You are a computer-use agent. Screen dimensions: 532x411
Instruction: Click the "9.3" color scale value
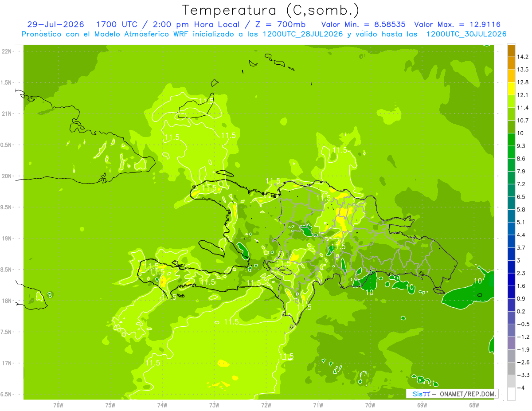[522, 146]
